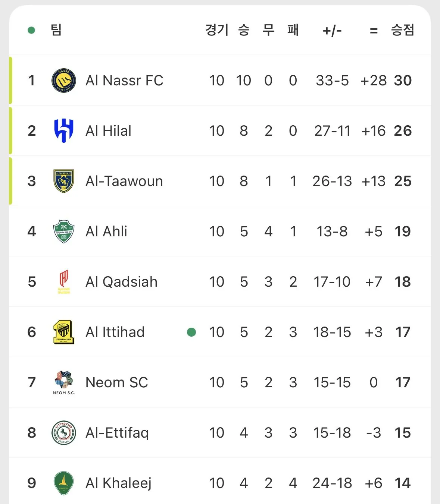Image resolution: width=440 pixels, height=504 pixels.
Task: Click the Al Nassr FC club crest
Action: coord(64,81)
